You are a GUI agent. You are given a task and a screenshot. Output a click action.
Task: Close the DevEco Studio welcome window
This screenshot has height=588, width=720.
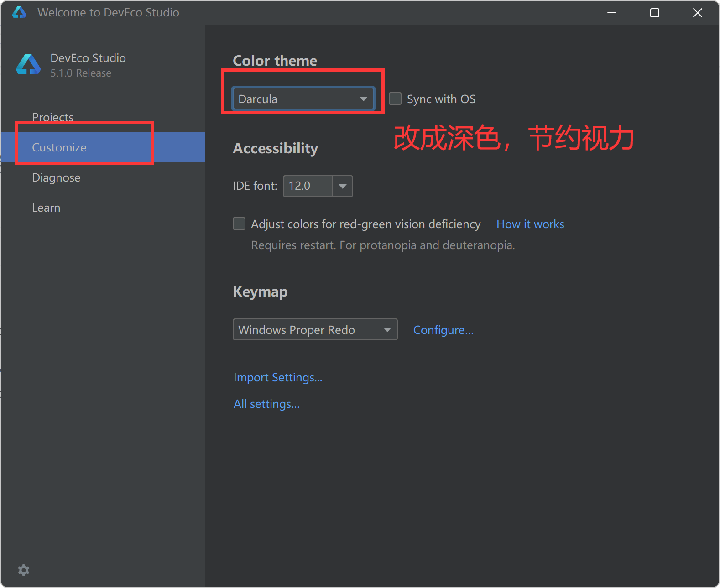click(698, 13)
